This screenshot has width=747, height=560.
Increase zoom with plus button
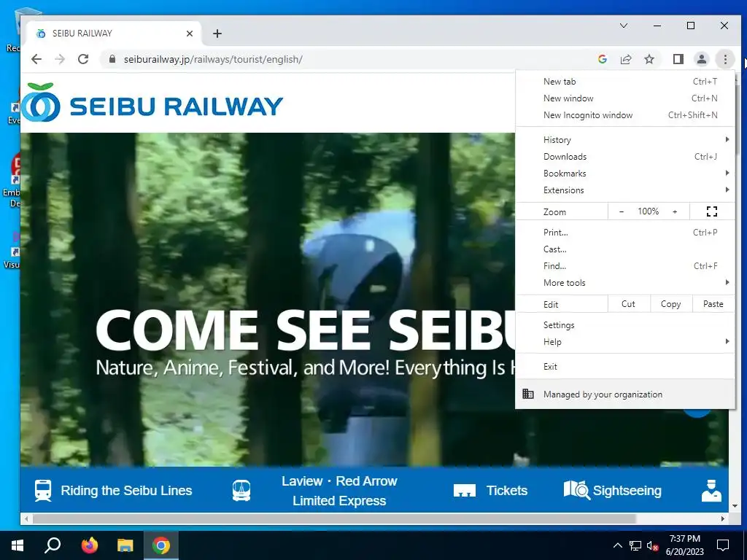point(675,211)
